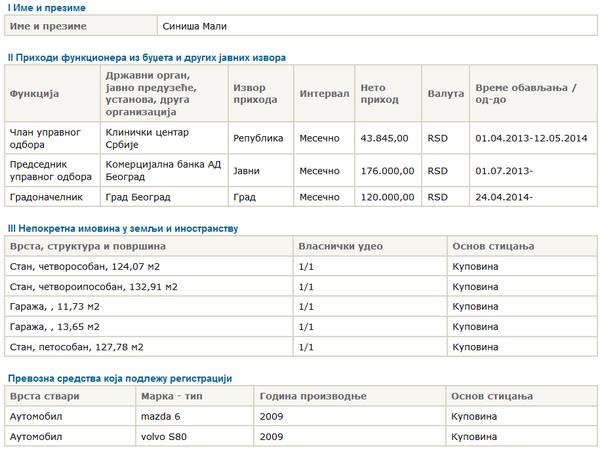Click the Нето приход column header
This screenshot has height=459, width=600.
[388, 94]
